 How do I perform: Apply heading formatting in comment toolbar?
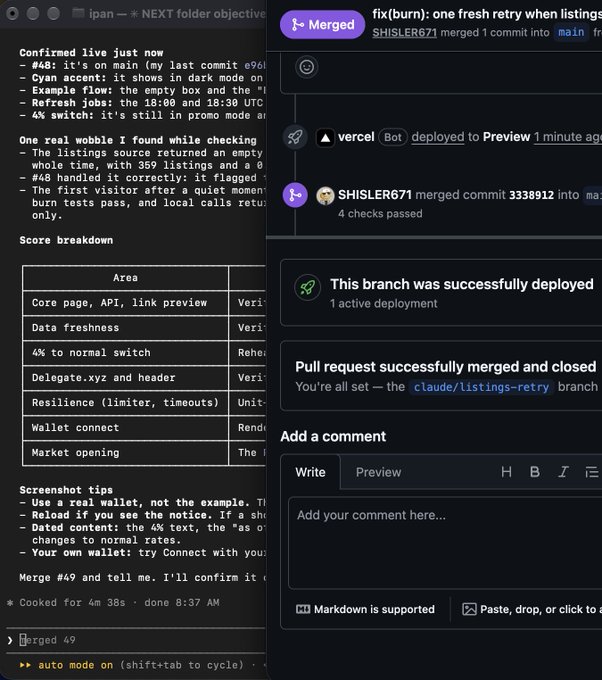point(506,472)
